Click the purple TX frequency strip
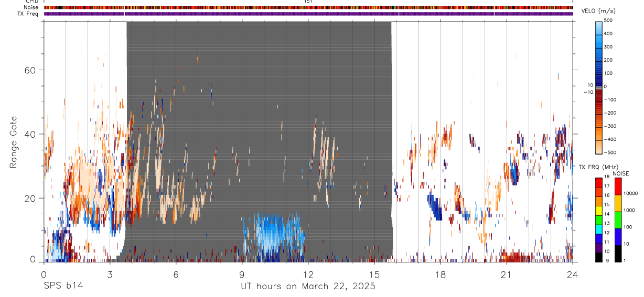Viewport: 644px width, 297px height. click(x=308, y=14)
